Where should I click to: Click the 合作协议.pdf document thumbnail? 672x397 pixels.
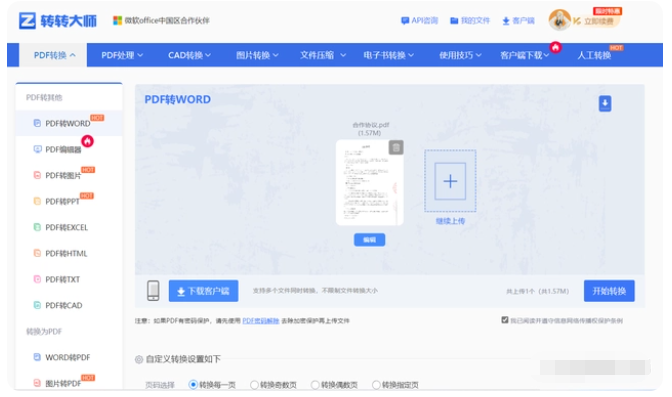(x=369, y=182)
